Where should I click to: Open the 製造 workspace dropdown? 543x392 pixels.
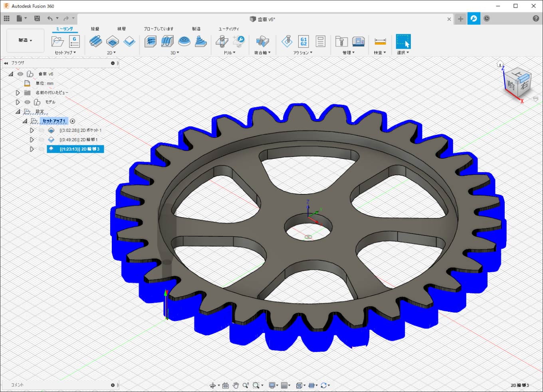(25, 40)
